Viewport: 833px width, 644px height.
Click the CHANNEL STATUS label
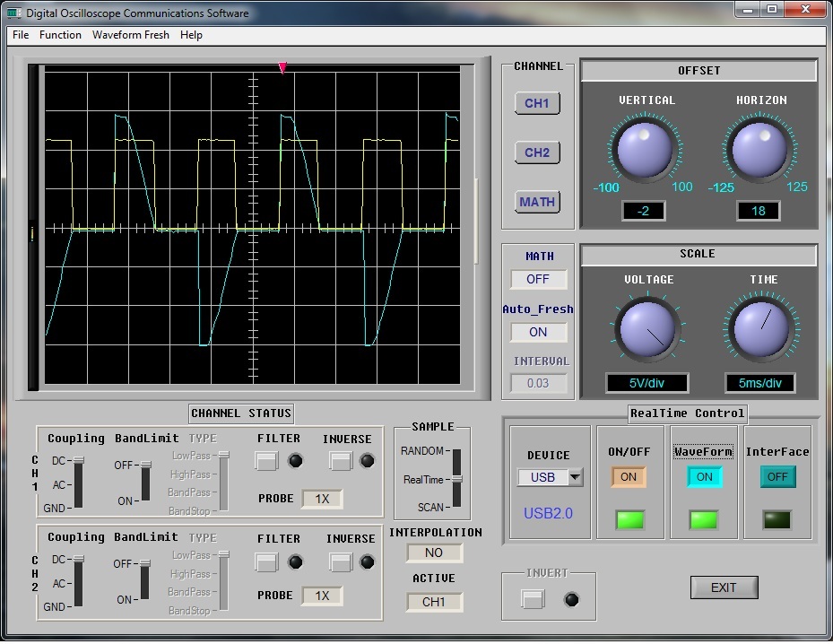[241, 413]
